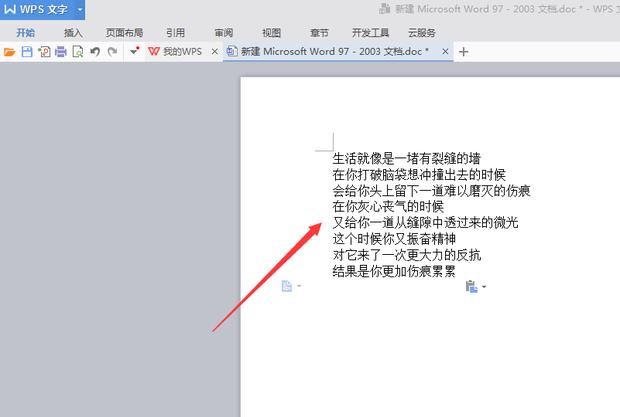Open the 视图 ribbon tab

coord(271,32)
